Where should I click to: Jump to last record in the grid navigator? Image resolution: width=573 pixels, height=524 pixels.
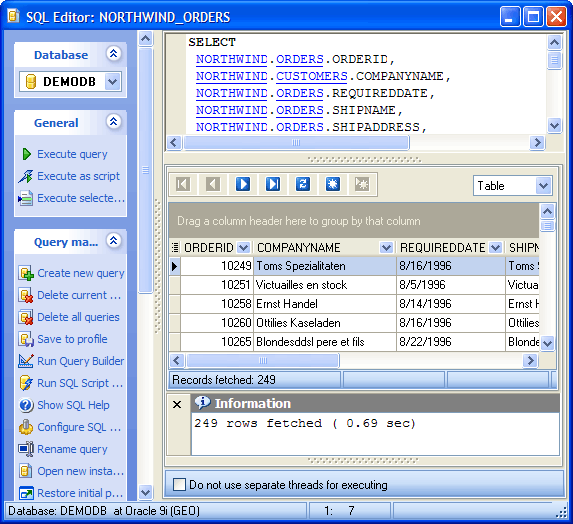pos(273,184)
